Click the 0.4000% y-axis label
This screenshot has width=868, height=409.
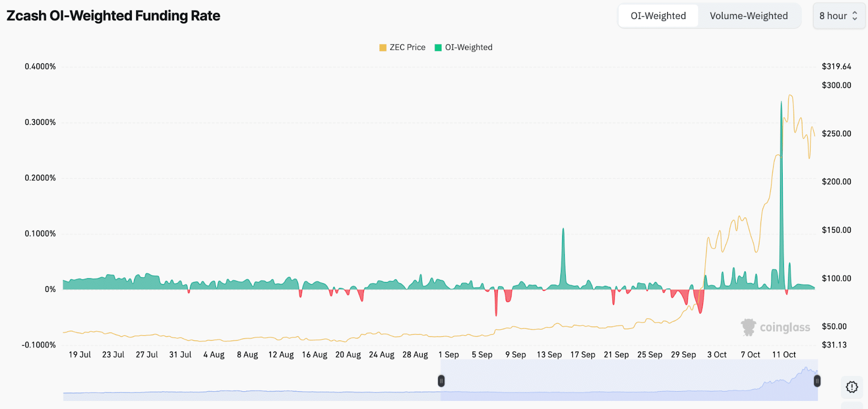point(40,67)
